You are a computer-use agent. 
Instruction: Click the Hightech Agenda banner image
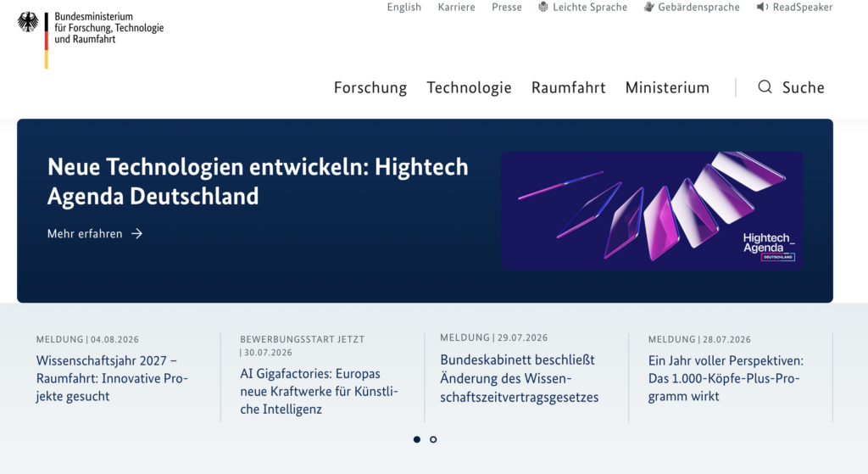[x=652, y=211]
